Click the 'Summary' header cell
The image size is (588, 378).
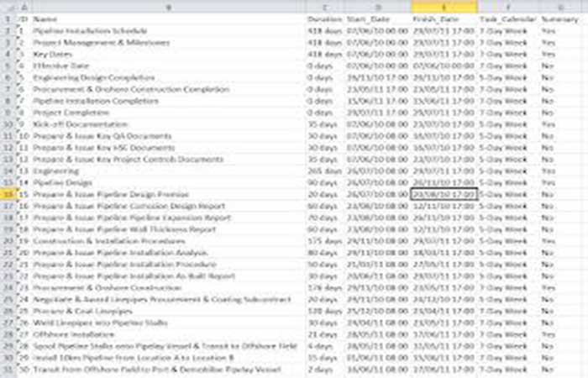tap(559, 19)
